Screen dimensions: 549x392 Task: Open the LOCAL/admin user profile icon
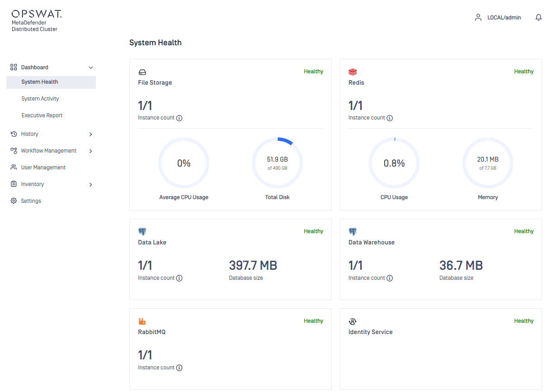(478, 18)
